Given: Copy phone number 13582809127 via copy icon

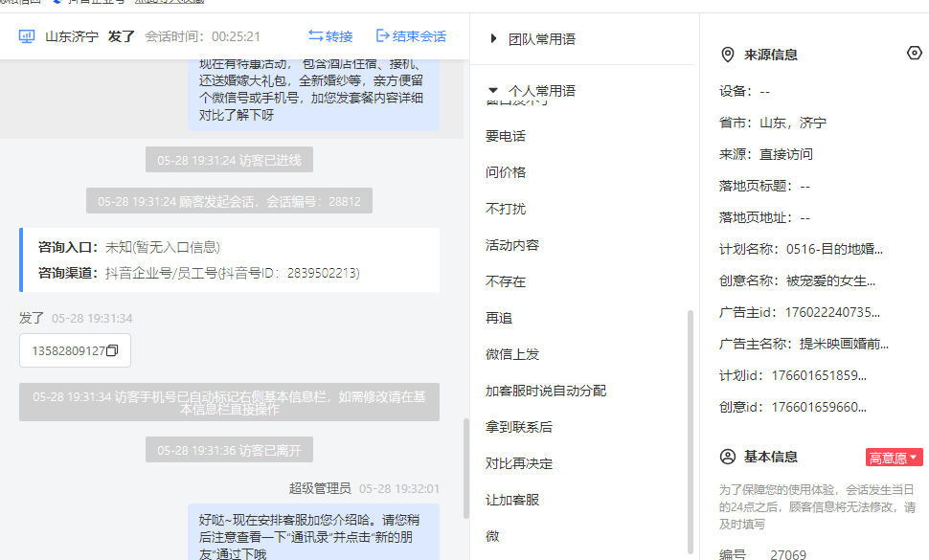Looking at the screenshot, I should (112, 350).
